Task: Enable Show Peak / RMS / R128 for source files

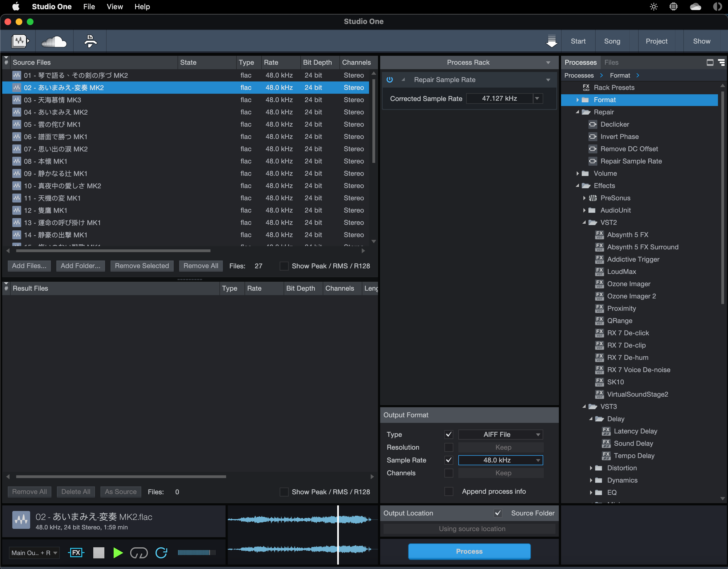Action: [x=284, y=266]
